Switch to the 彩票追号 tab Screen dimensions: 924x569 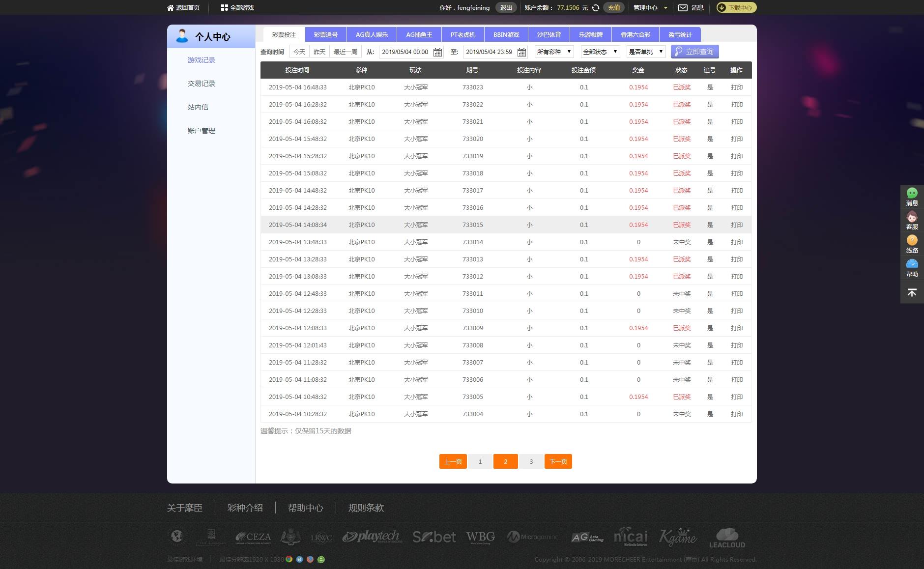pos(325,34)
